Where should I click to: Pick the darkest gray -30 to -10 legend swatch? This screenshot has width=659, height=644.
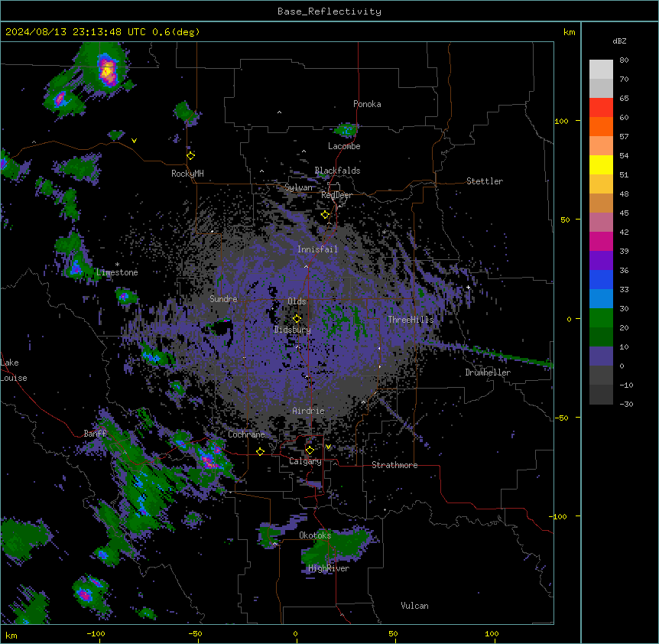[x=601, y=395]
